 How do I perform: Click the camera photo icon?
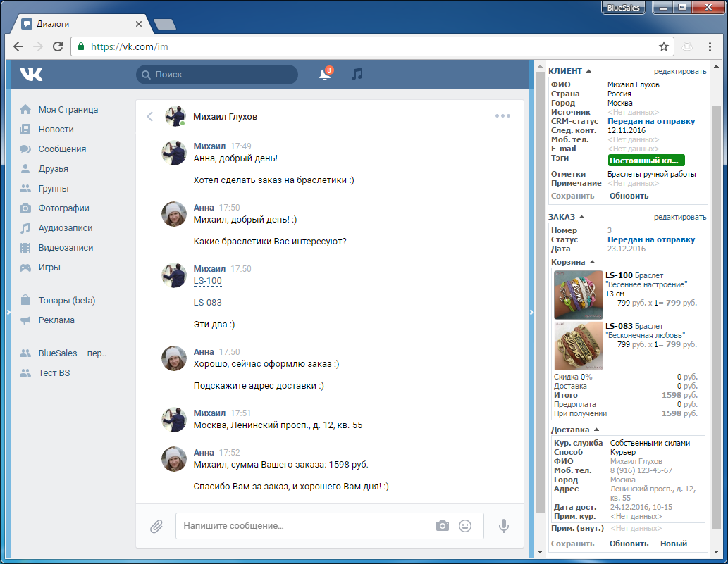pos(442,526)
